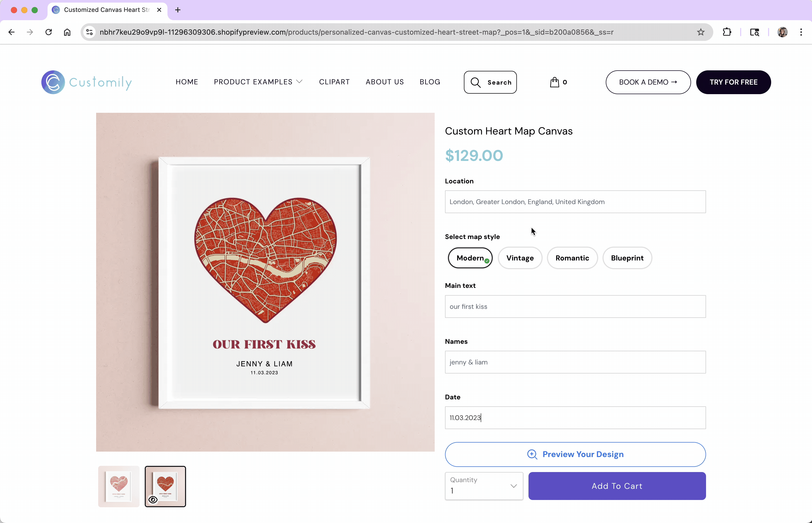Bookmark page with the star icon
Screen dimensions: 812x523
(x=701, y=32)
